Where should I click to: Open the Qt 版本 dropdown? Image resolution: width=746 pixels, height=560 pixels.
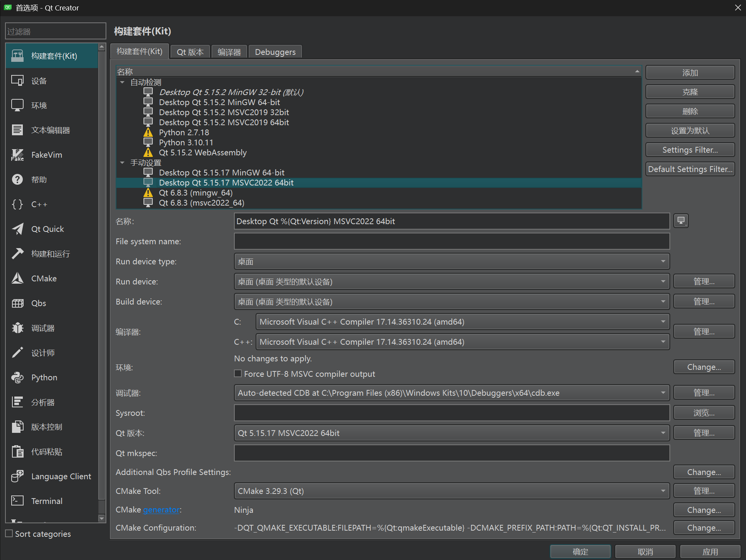pyautogui.click(x=452, y=433)
